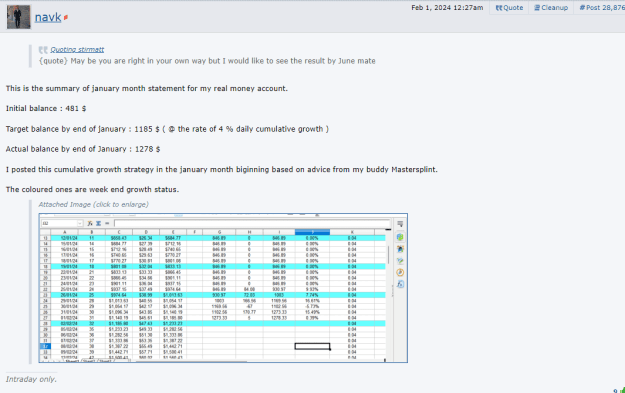Click the 'Intraday only.' signature
The width and height of the screenshot is (625, 393).
pyautogui.click(x=31, y=379)
